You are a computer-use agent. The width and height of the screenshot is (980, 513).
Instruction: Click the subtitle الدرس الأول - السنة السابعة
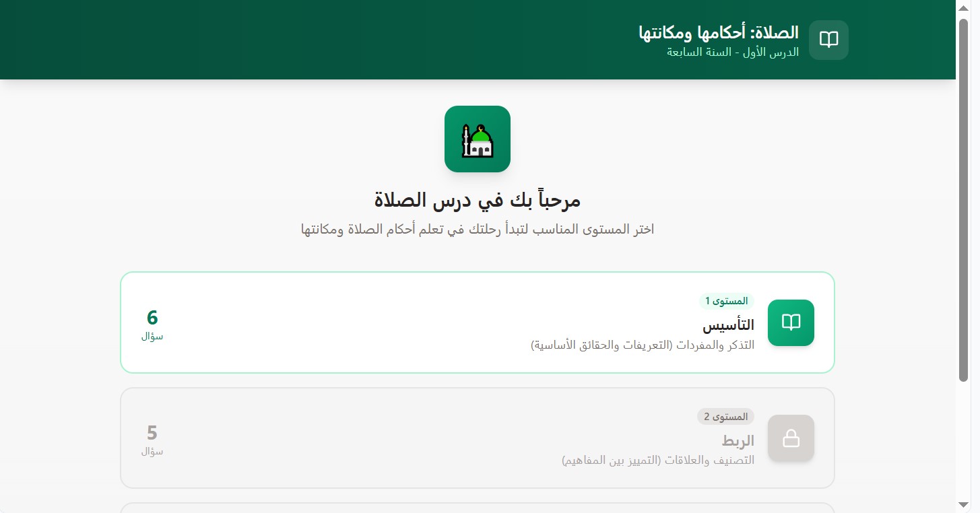[x=733, y=52]
